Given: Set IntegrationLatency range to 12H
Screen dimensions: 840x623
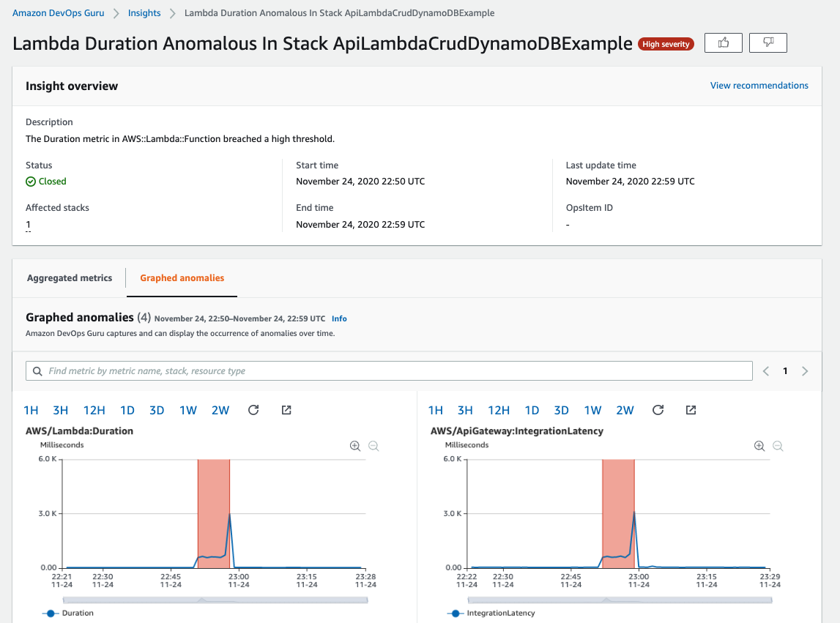Looking at the screenshot, I should click(499, 411).
